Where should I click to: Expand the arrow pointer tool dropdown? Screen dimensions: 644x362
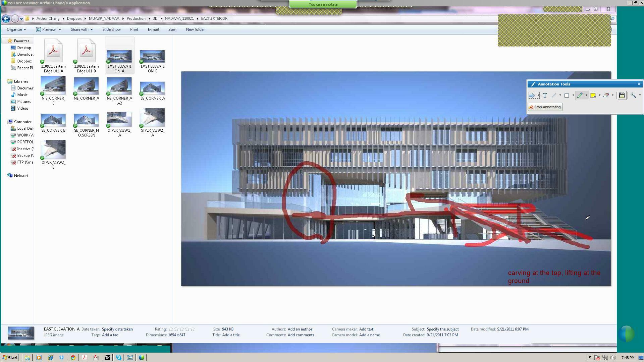[538, 96]
